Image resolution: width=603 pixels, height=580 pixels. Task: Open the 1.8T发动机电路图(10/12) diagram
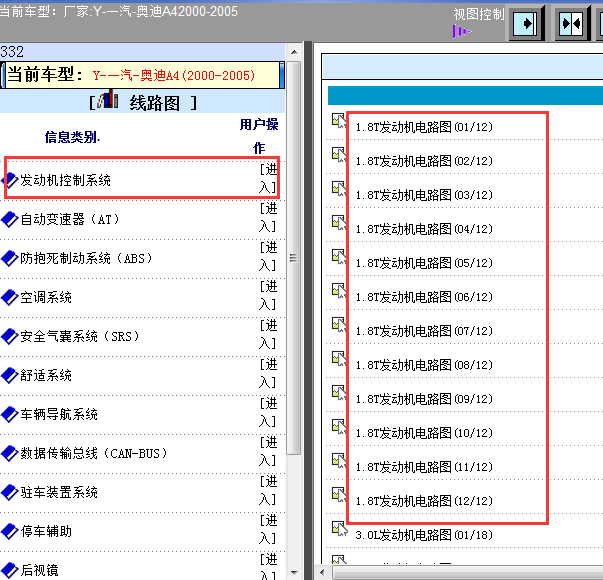coord(424,433)
